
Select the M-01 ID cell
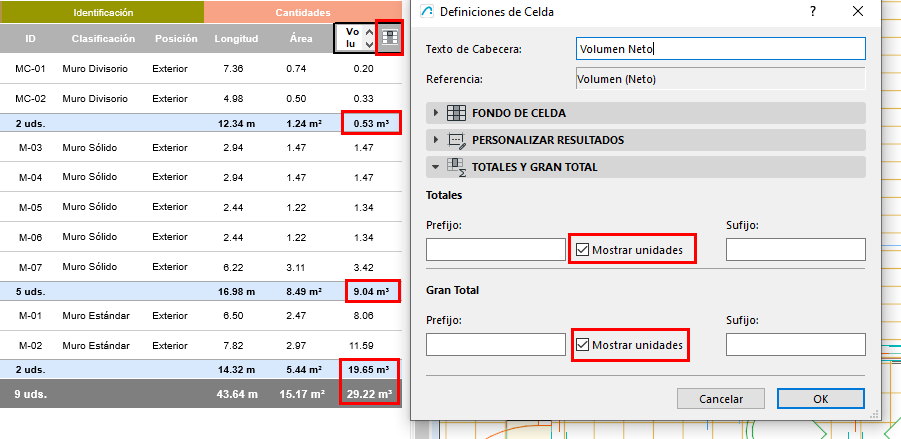30,315
